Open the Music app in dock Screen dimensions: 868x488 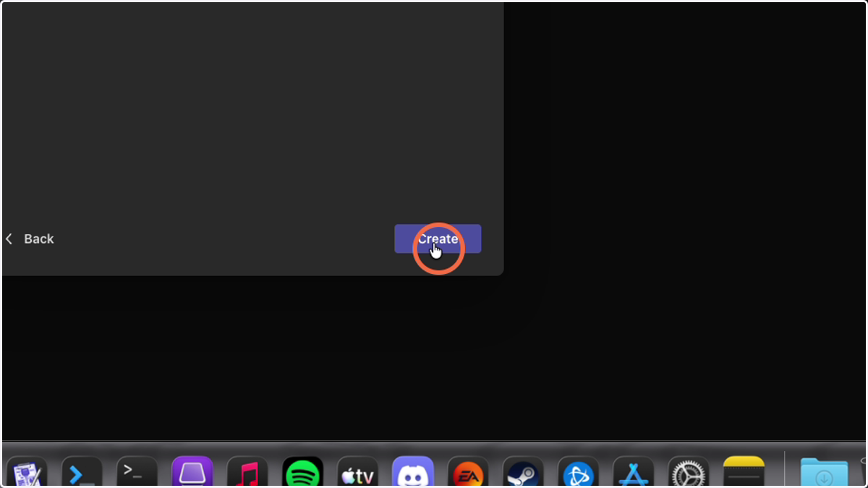[x=247, y=472]
